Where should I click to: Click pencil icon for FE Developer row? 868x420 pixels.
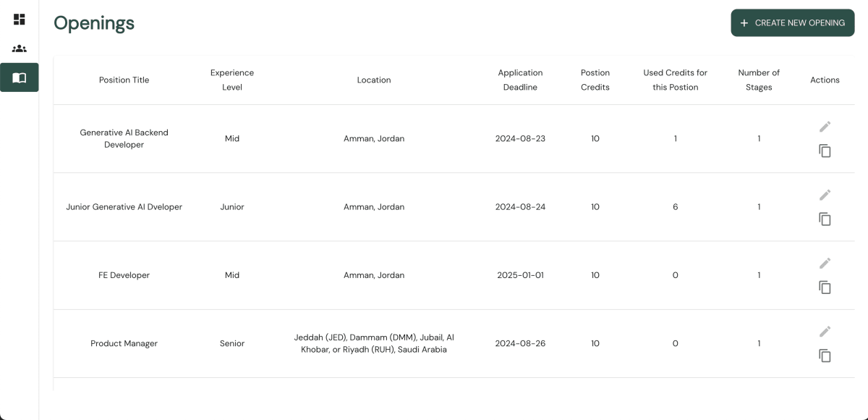click(x=825, y=263)
